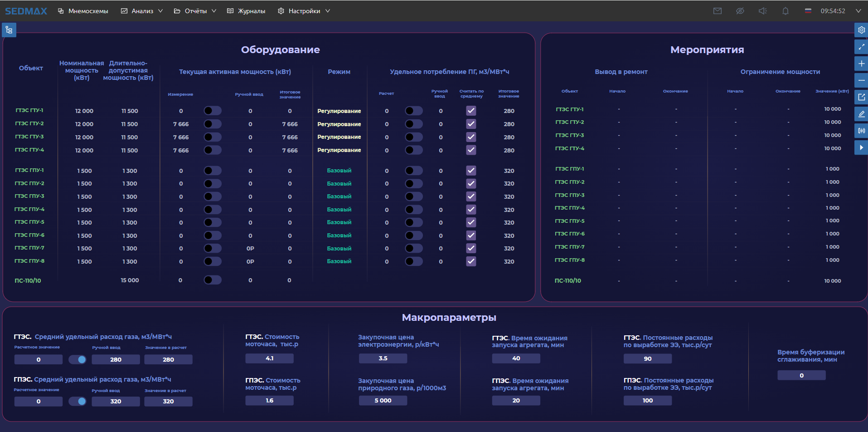This screenshot has height=432, width=868.
Task: Open the tree navigation panel icon
Action: point(9,30)
